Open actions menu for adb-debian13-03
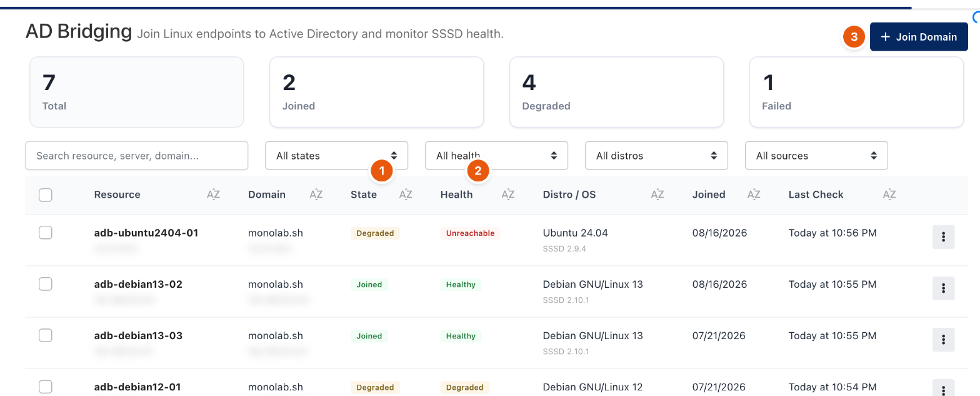The image size is (980, 396). coord(943,340)
